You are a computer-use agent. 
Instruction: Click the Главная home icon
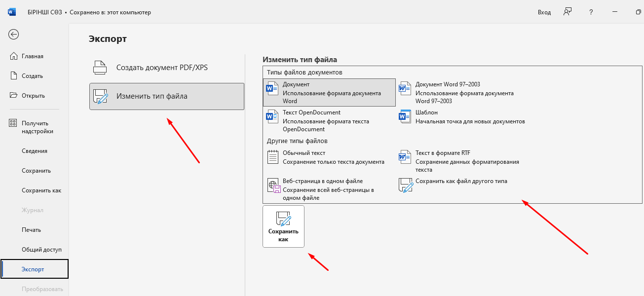pos(14,56)
